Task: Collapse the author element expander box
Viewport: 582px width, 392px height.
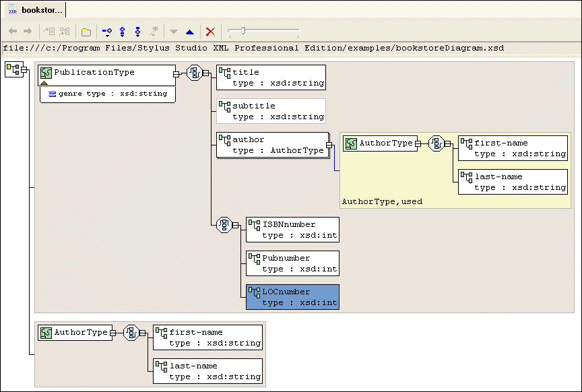Action: tap(329, 145)
